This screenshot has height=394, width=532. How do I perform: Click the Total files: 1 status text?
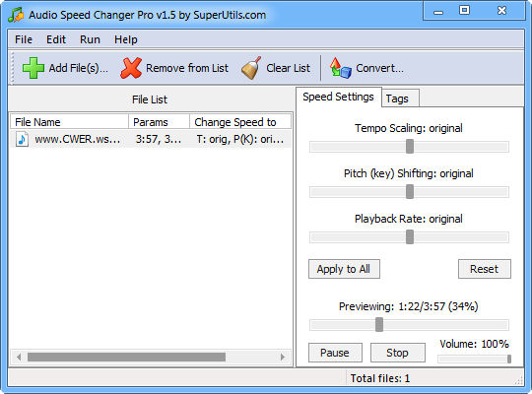(380, 378)
